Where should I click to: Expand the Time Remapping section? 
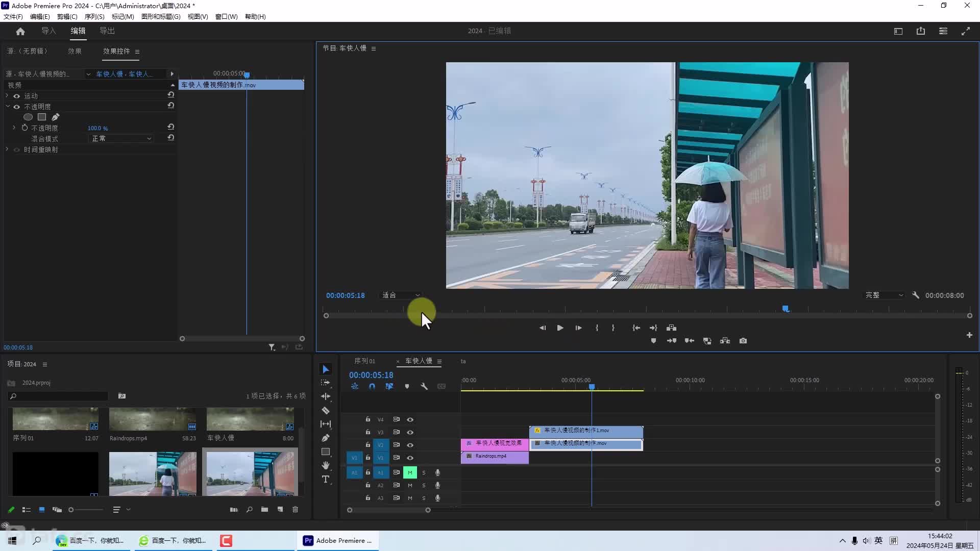pos(7,149)
